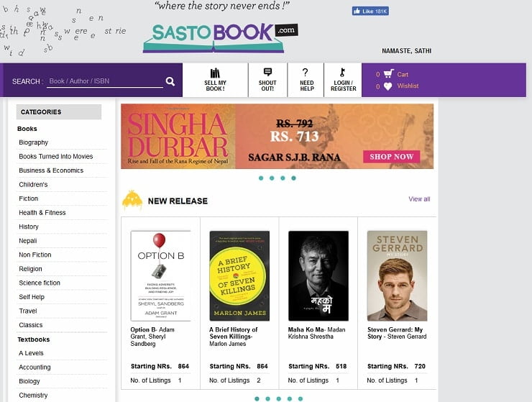Viewport: 532px width, 402px height.
Task: Click Shop Now on Singha Durbar banner
Action: (x=392, y=157)
